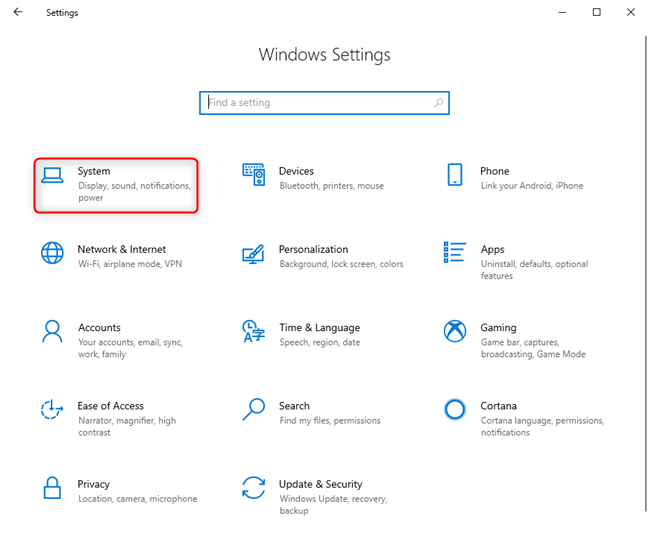Click the System laptop icon
Screen dimensions: 648x533
tap(52, 175)
